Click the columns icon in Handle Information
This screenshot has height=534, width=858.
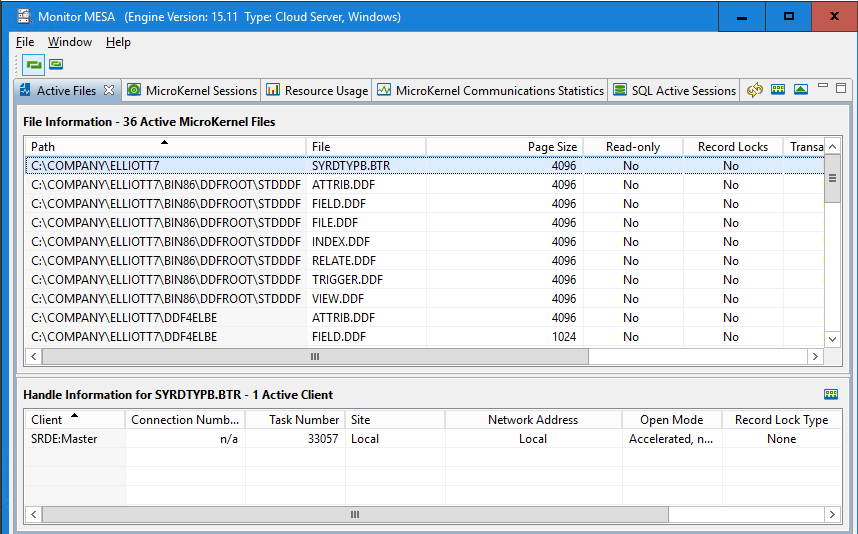(831, 394)
